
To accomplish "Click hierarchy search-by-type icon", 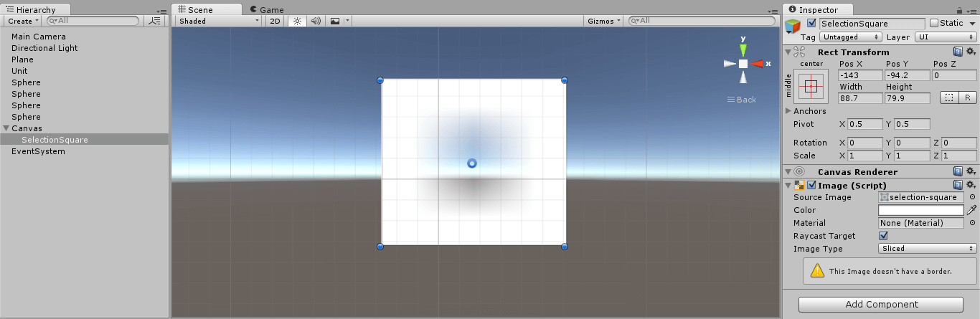I will tap(155, 21).
